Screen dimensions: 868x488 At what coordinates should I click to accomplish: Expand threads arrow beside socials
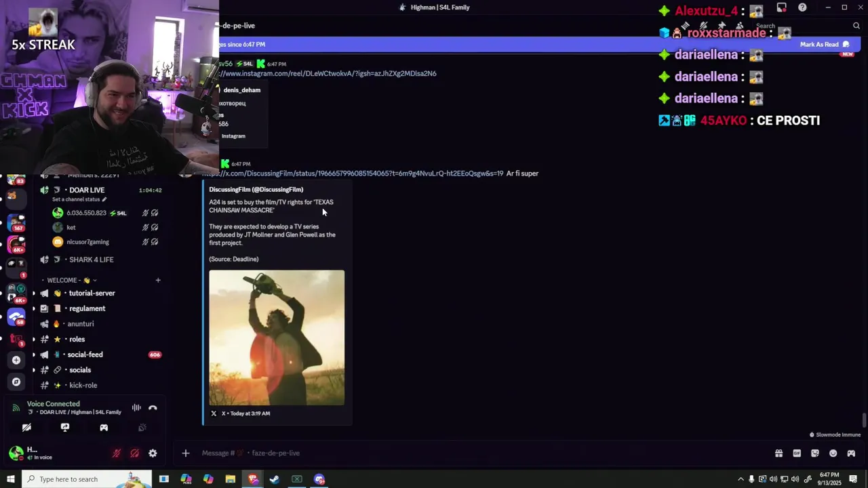[33, 370]
